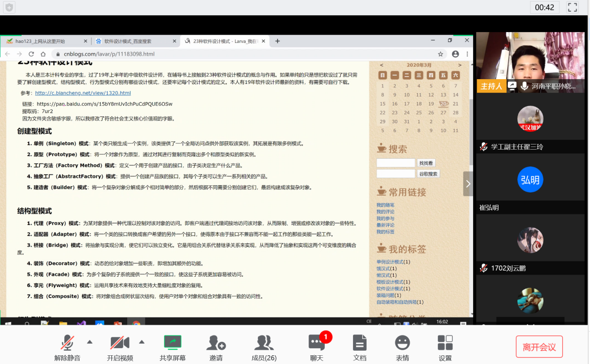The image size is (590, 364).
Task: Select the 弘明 blue avatar tile
Action: click(x=530, y=179)
